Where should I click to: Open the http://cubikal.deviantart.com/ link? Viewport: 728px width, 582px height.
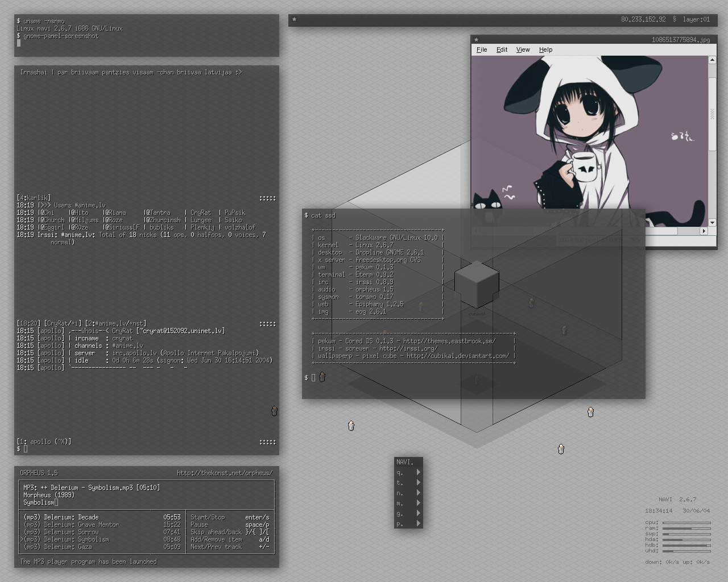[x=458, y=356]
